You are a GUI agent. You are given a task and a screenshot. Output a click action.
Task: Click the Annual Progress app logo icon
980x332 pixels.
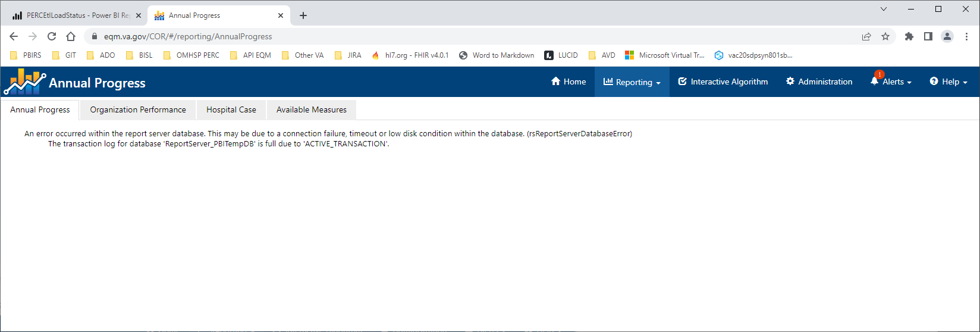tap(24, 82)
